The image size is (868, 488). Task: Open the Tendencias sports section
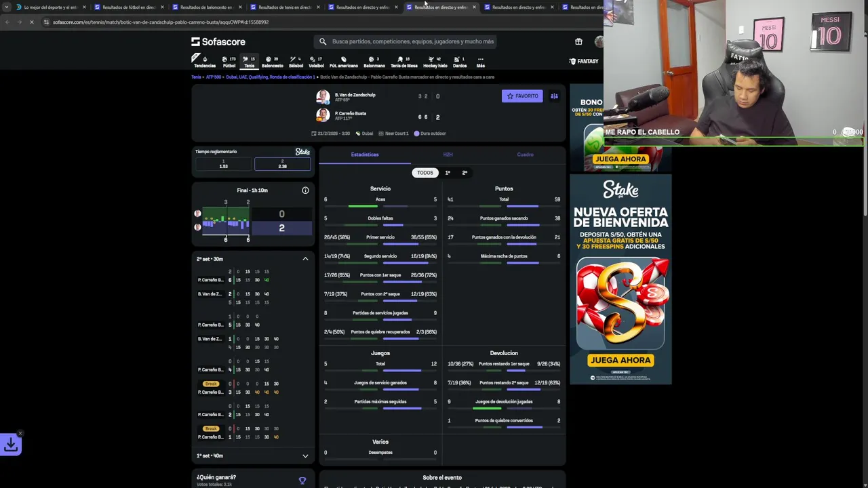pyautogui.click(x=204, y=62)
